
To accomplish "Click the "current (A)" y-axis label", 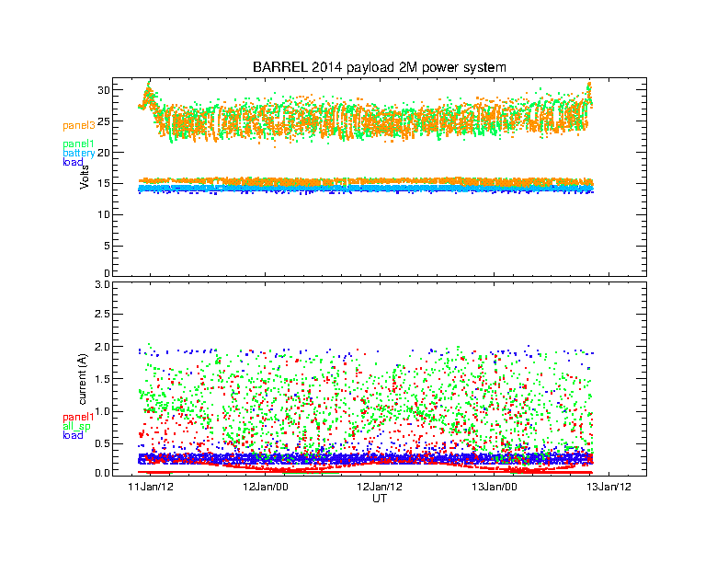I will point(82,380).
